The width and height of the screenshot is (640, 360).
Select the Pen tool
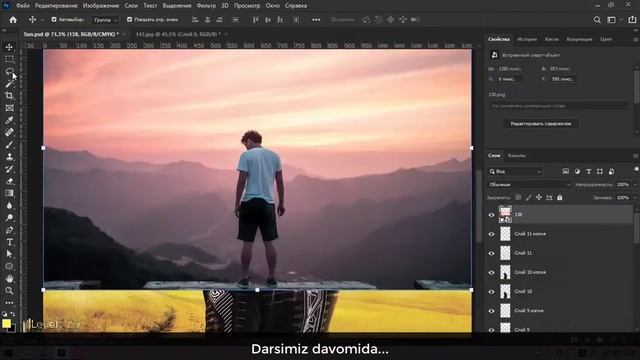[9, 230]
